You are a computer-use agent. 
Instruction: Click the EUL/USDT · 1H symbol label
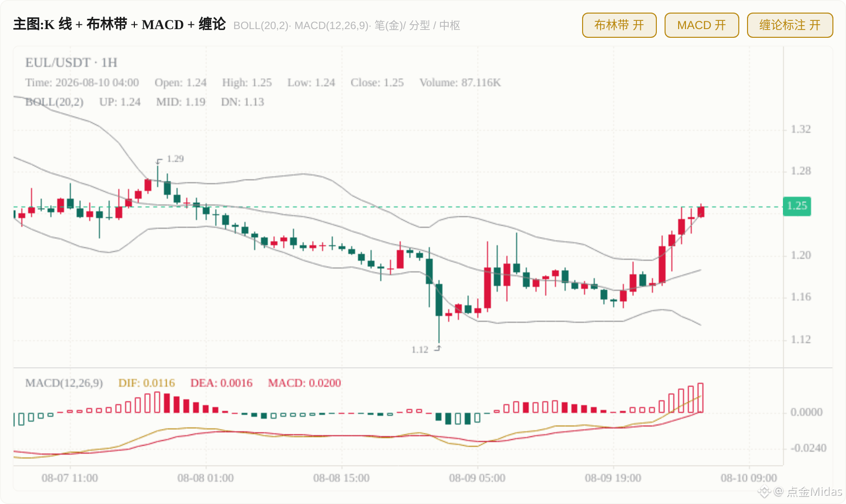(71, 63)
